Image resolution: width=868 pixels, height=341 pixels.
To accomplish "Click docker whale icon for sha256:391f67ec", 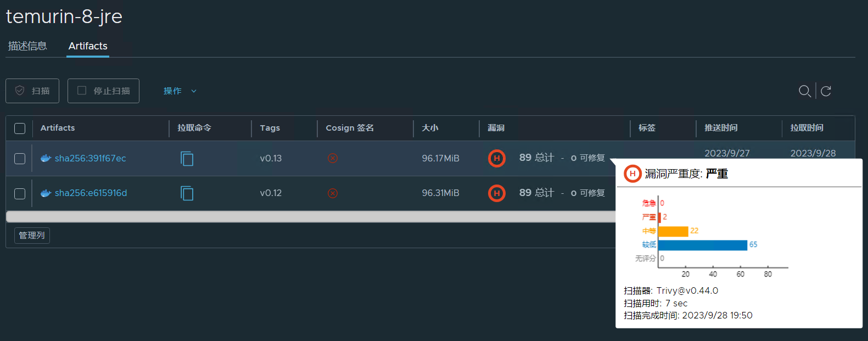I will click(46, 158).
